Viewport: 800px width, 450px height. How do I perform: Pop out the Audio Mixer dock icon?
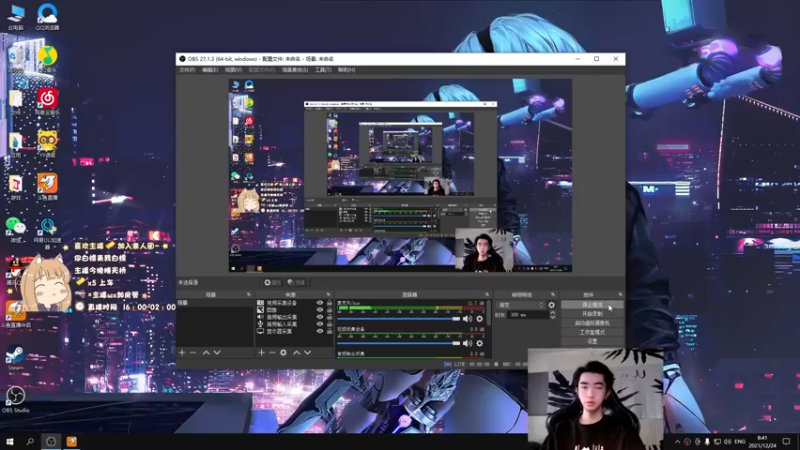[x=487, y=294]
